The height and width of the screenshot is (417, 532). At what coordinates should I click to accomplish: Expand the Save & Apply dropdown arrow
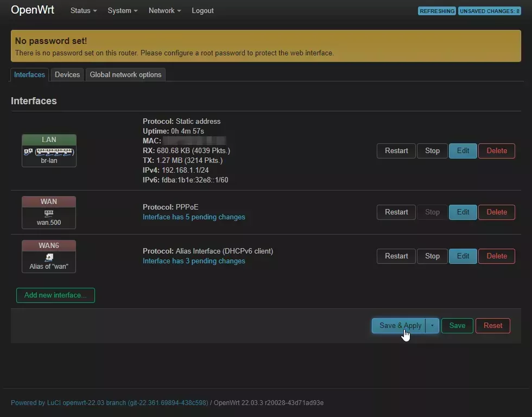432,326
